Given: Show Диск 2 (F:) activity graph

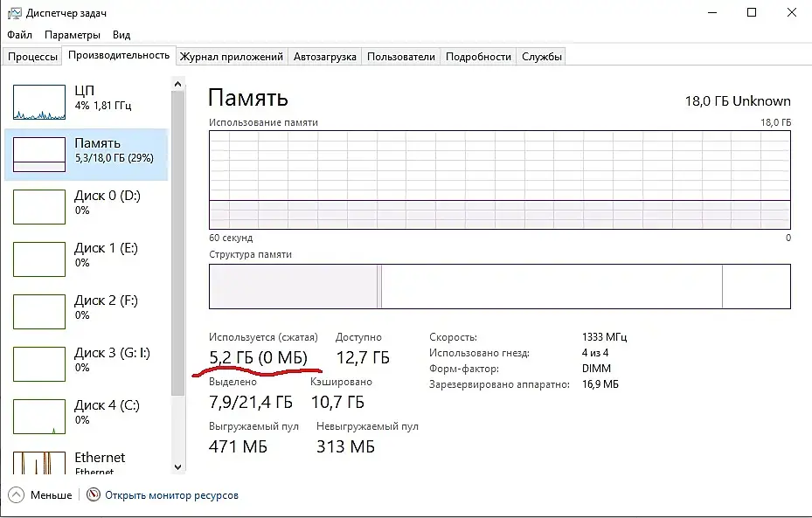Looking at the screenshot, I should [39, 312].
